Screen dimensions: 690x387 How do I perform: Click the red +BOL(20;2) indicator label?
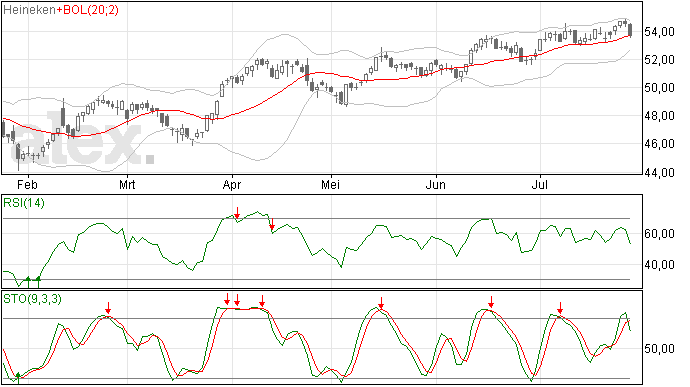pos(87,10)
